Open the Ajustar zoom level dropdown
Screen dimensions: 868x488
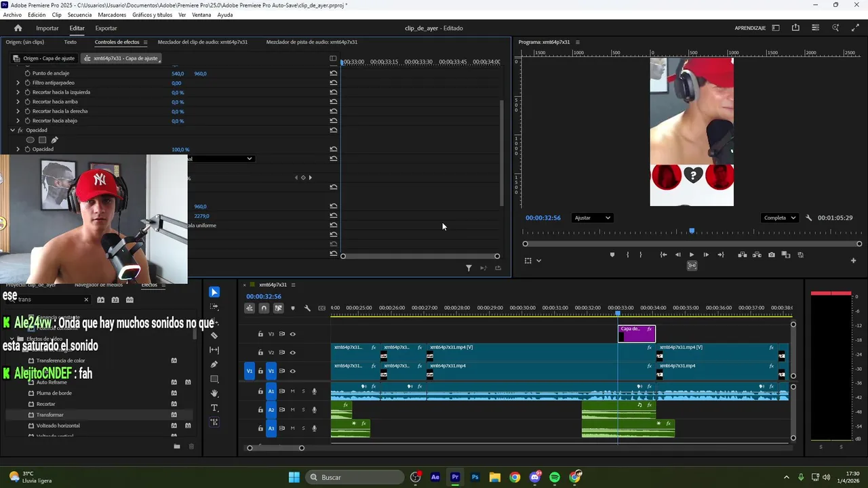(x=592, y=218)
